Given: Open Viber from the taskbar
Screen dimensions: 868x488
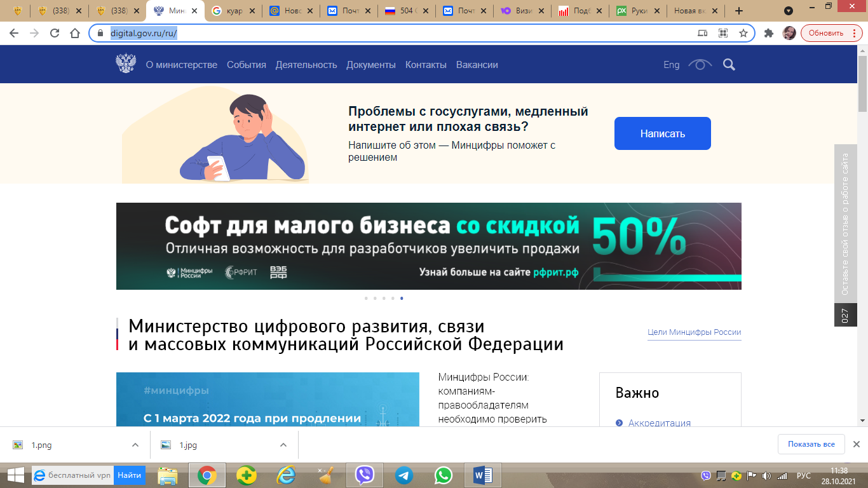Looking at the screenshot, I should 365,475.
